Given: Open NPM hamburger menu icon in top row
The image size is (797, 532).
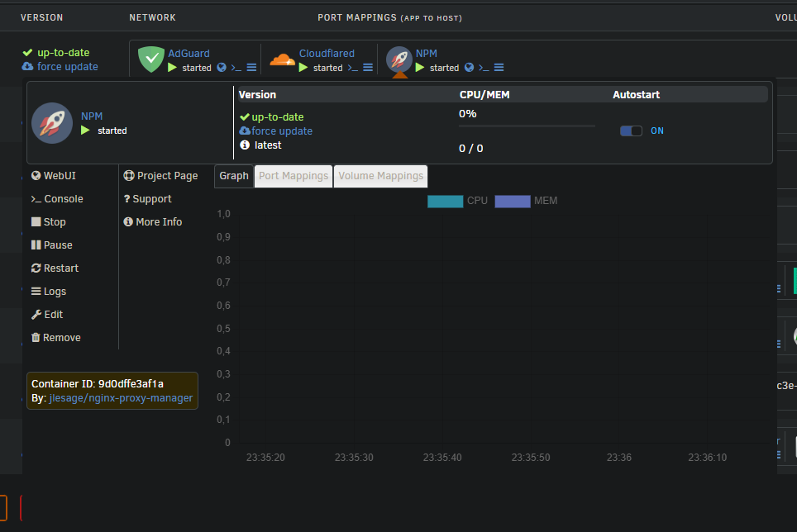Looking at the screenshot, I should [x=499, y=68].
